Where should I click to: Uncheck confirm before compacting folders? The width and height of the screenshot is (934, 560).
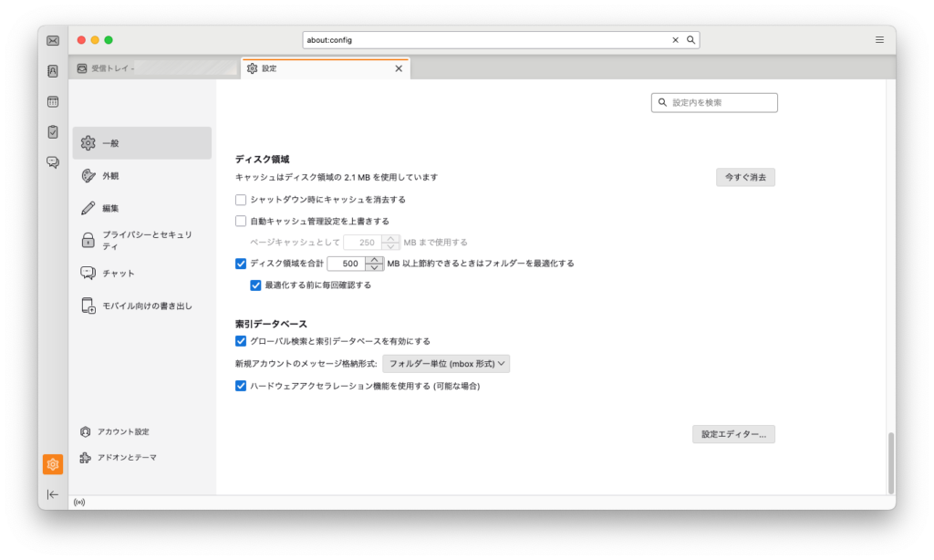click(255, 285)
